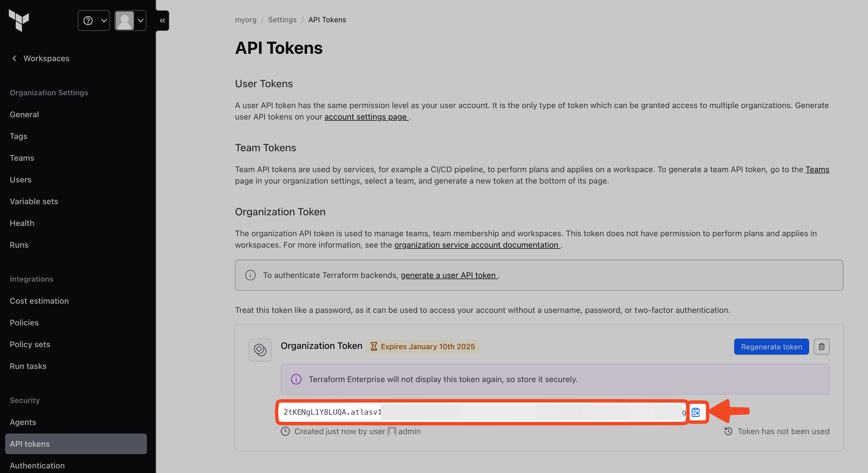Click the organization token text field

coord(482,412)
